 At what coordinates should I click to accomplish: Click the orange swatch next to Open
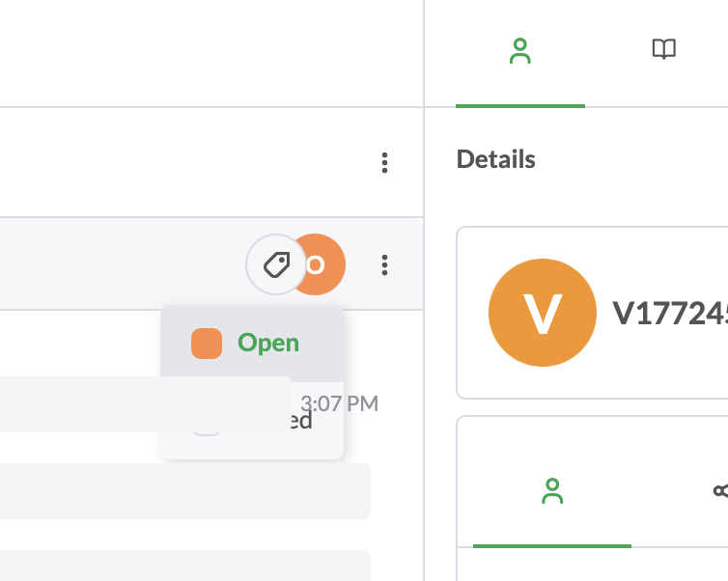pos(207,344)
